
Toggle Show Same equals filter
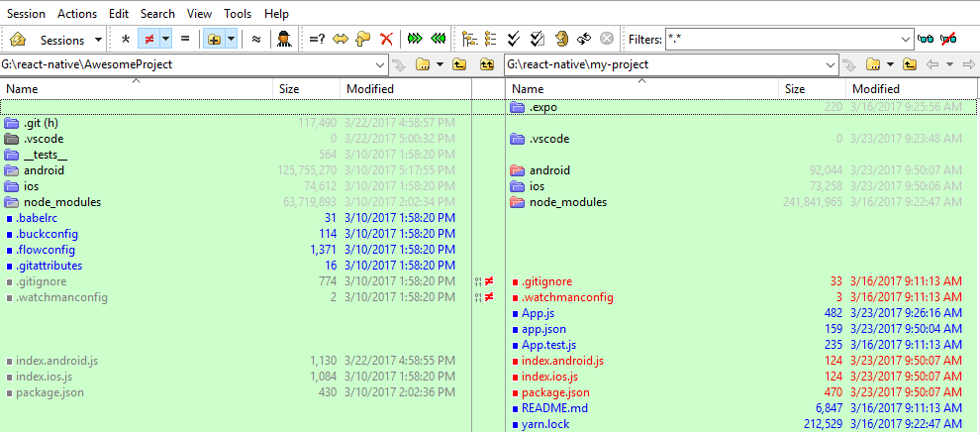[185, 40]
